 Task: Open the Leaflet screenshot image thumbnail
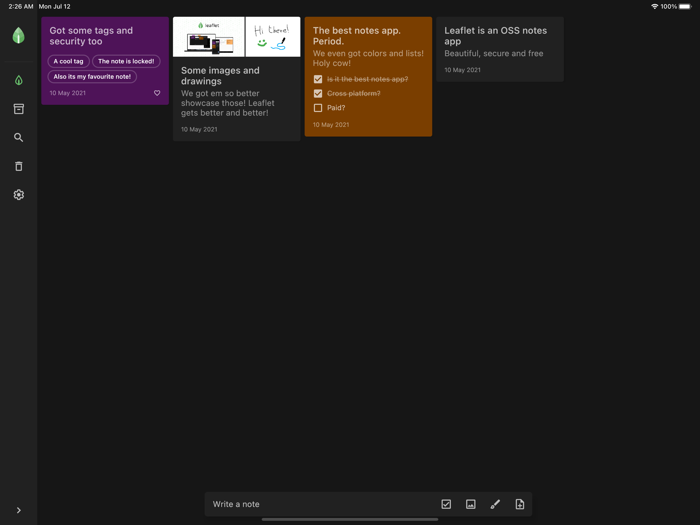pos(208,37)
